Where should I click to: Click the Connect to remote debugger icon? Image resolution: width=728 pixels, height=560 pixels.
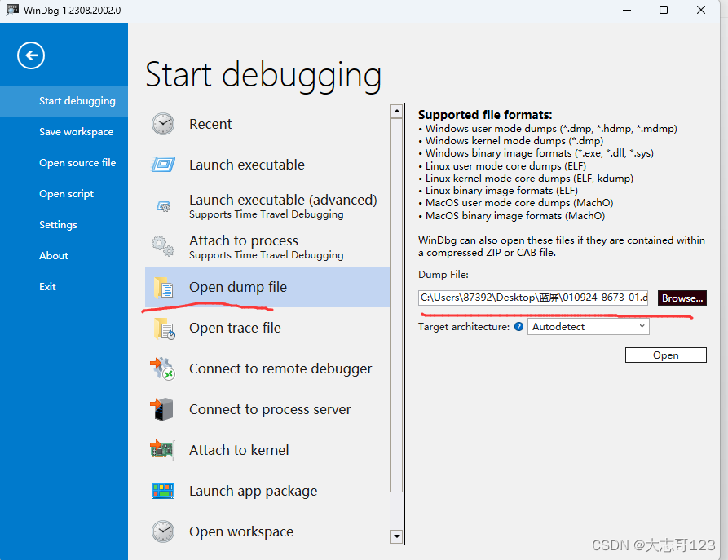tap(162, 368)
